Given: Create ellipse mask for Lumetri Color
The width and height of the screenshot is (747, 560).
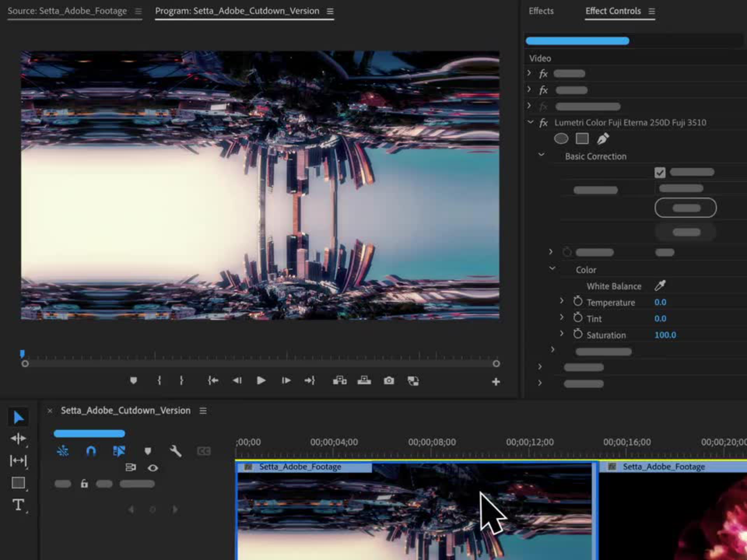Looking at the screenshot, I should point(561,138).
